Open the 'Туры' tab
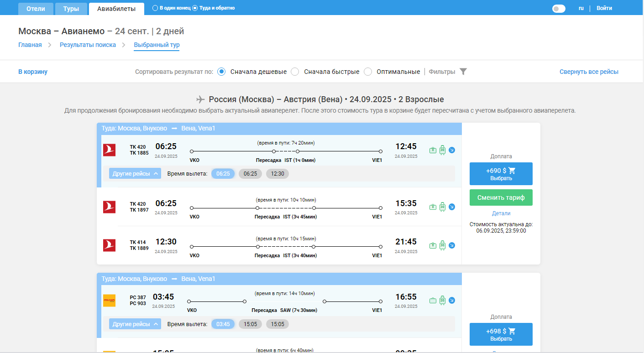 [71, 9]
